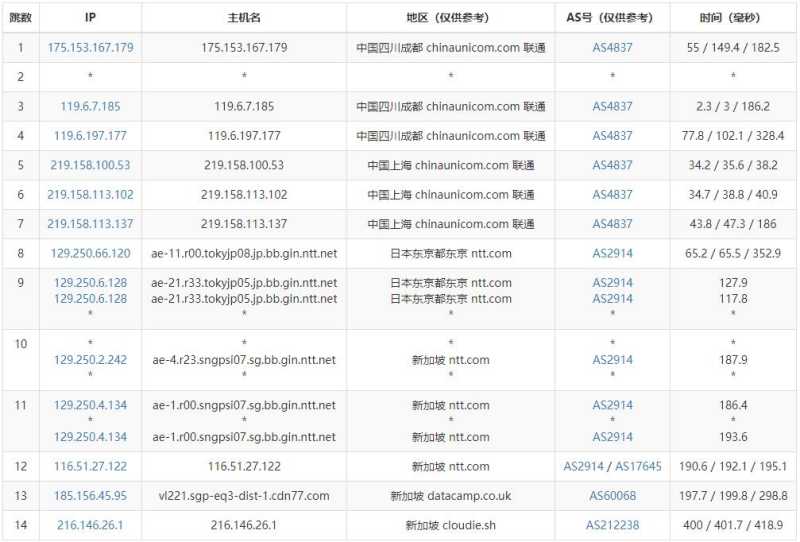Select time value 34.7 / 38.8 / 40.9
Screen dimensions: 800x542
733,194
